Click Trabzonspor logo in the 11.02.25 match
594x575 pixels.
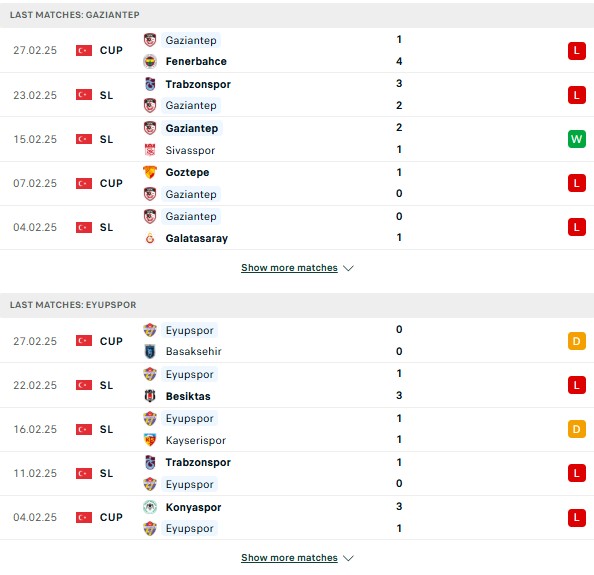150,462
